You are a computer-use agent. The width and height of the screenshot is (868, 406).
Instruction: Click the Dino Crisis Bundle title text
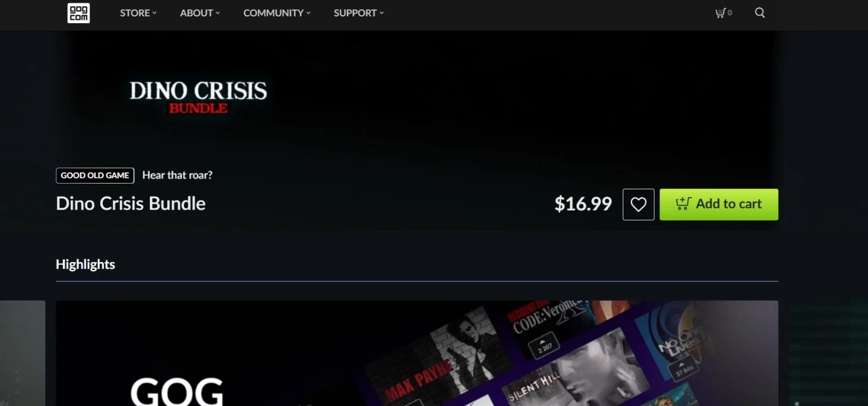pos(131,204)
